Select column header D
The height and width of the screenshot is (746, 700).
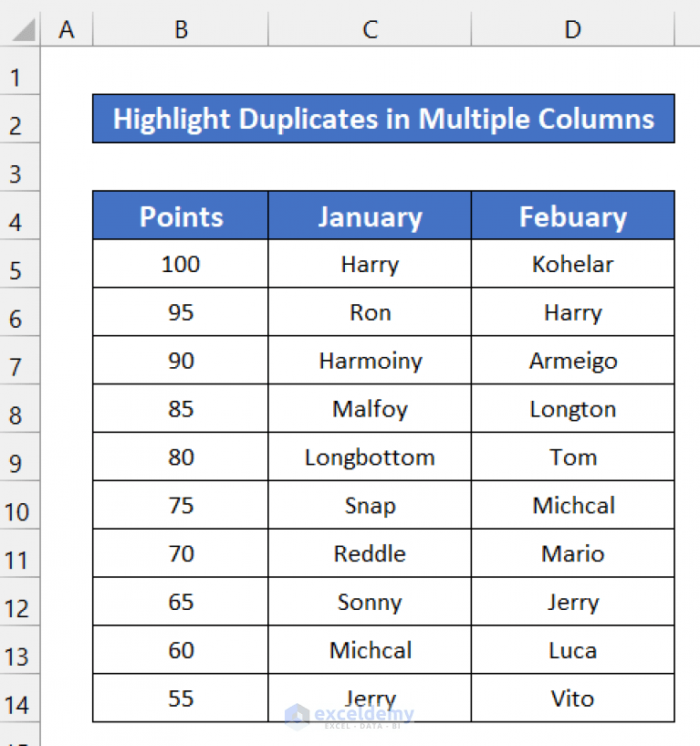point(572,28)
